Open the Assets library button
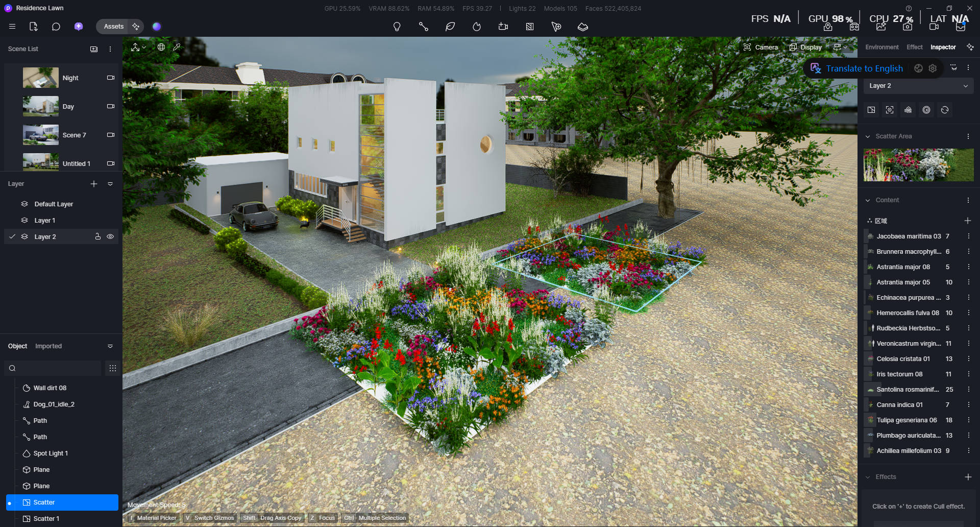Viewport: 980px width, 527px height. point(113,27)
